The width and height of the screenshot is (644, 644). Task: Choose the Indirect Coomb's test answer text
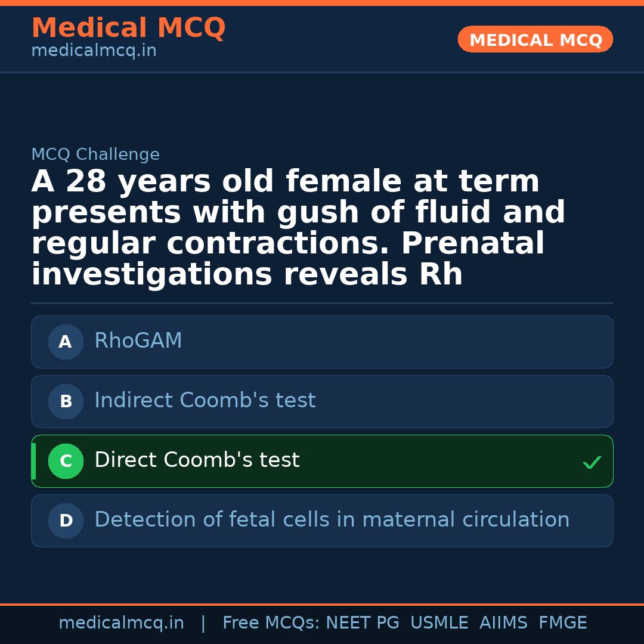(x=205, y=401)
